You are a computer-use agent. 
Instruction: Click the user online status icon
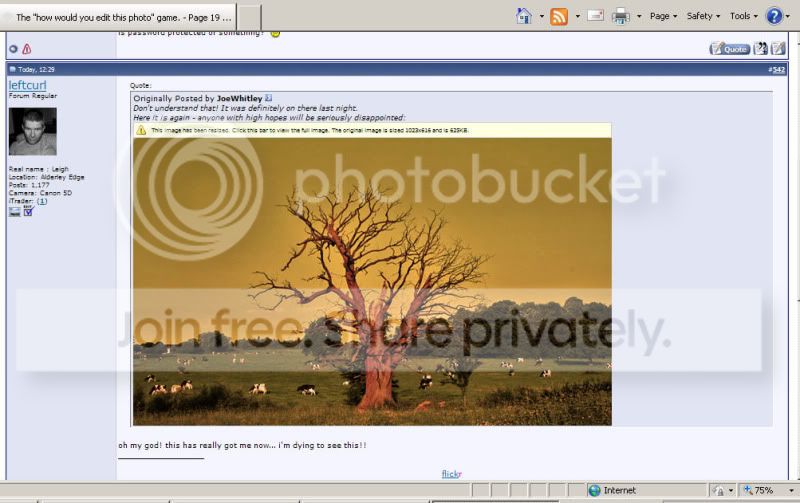(14, 49)
